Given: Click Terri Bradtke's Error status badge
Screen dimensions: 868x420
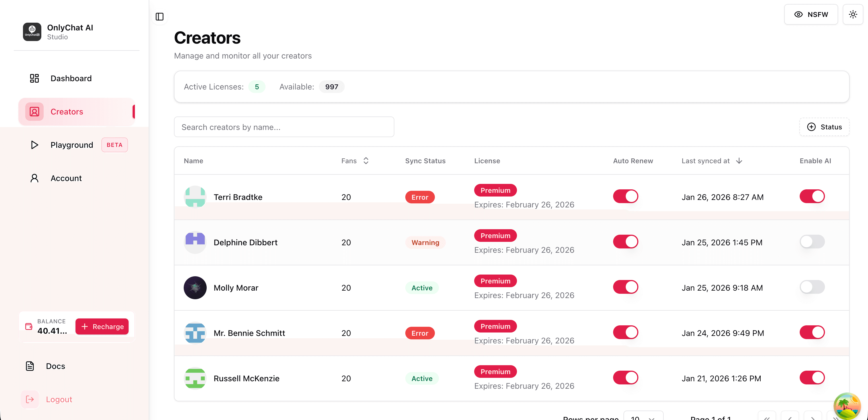Looking at the screenshot, I should click(420, 197).
